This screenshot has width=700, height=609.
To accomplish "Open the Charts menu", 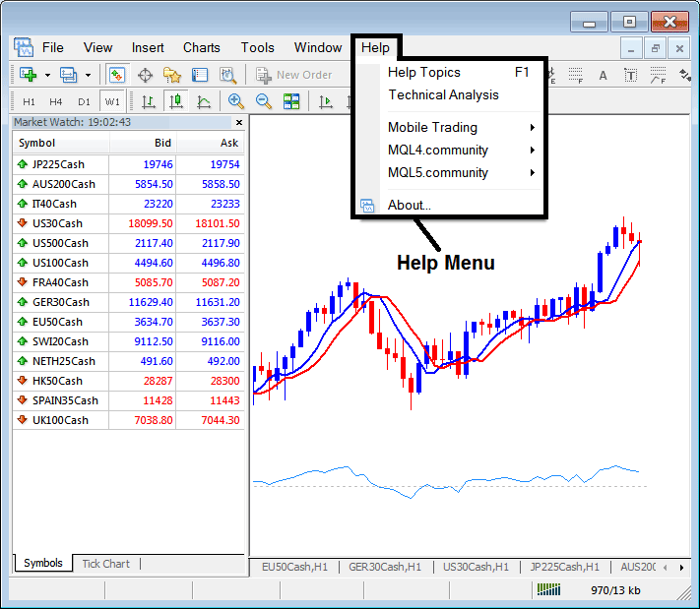I will pyautogui.click(x=202, y=48).
